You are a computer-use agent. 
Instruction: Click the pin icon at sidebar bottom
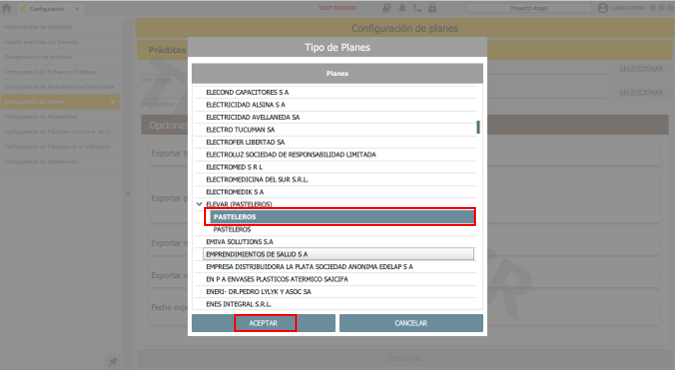[113, 361]
